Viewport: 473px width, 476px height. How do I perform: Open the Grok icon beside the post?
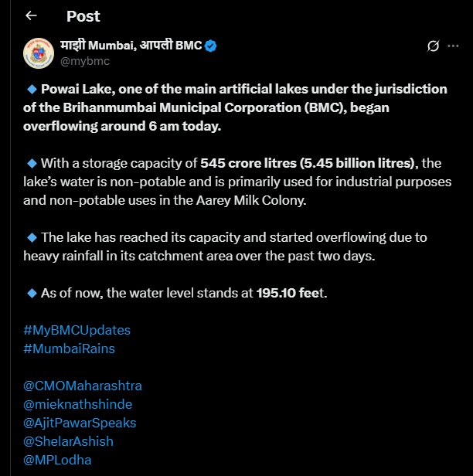click(x=434, y=46)
